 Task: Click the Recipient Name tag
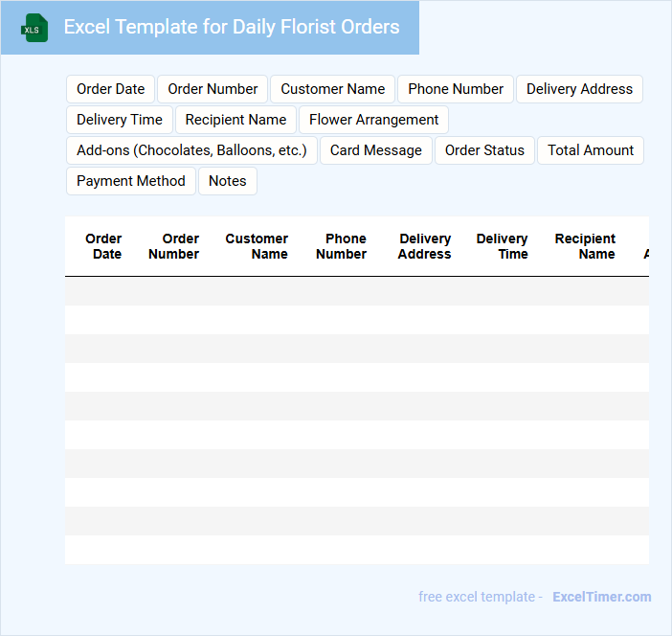235,120
